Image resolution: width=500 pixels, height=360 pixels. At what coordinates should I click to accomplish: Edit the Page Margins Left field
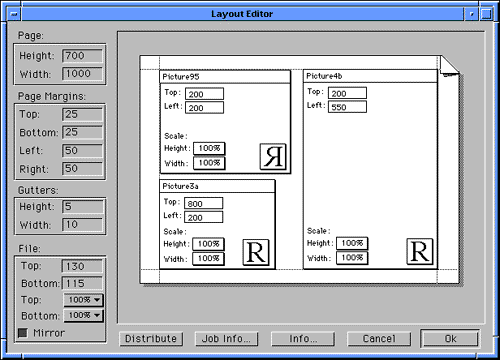[82, 151]
